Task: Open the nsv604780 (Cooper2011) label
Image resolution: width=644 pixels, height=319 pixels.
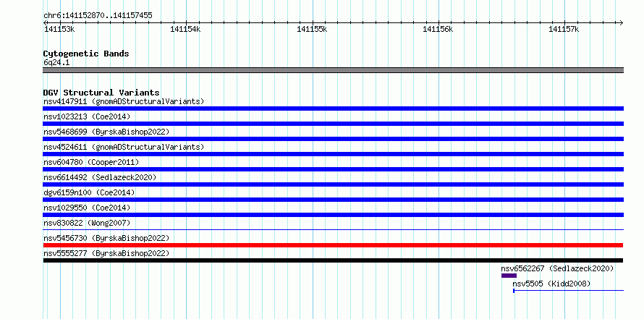Action: 91,162
